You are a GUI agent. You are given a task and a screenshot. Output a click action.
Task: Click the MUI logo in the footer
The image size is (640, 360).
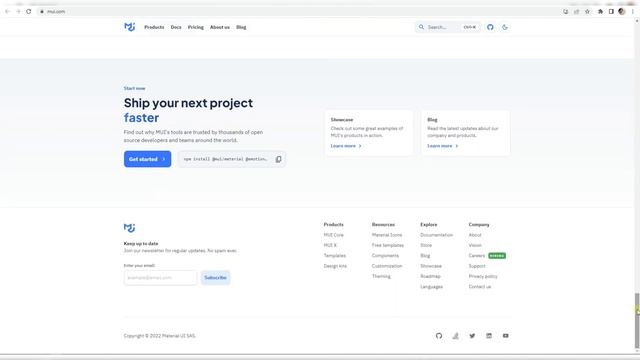129,228
